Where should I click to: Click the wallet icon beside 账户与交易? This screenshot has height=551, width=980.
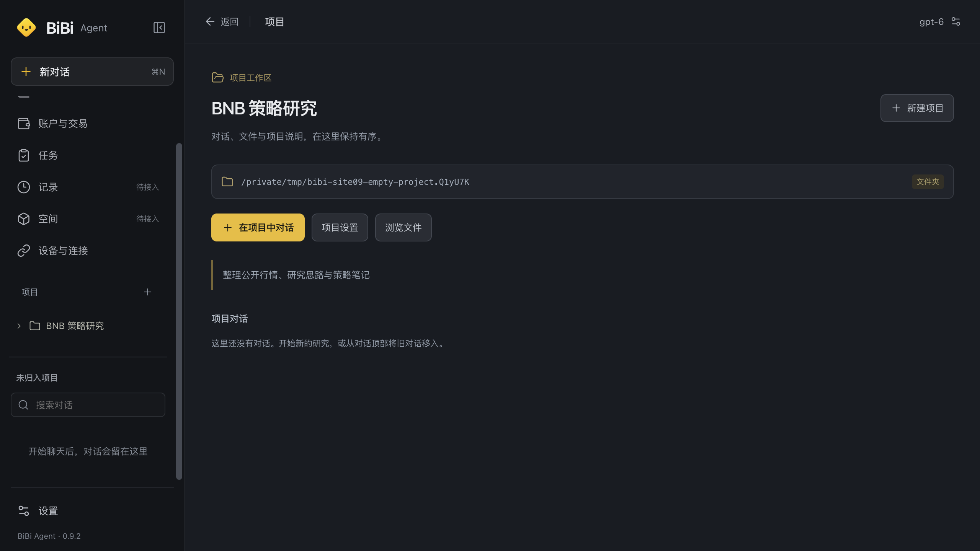24,124
